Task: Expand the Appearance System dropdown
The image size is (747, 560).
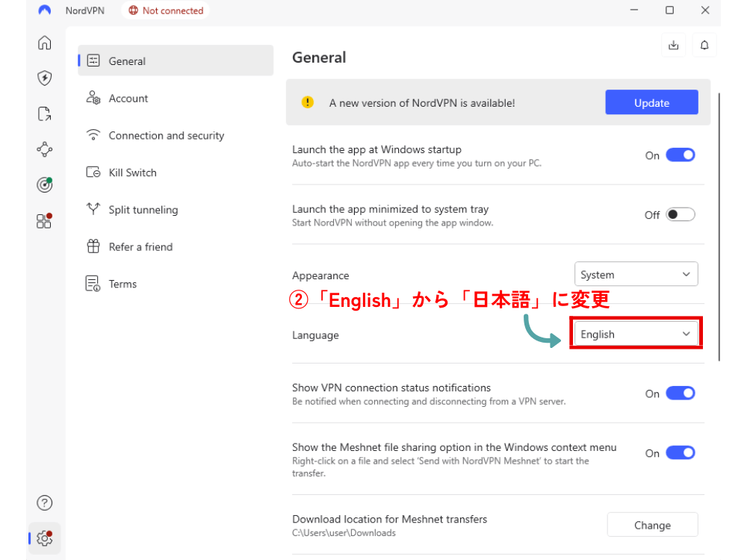Action: pyautogui.click(x=636, y=275)
